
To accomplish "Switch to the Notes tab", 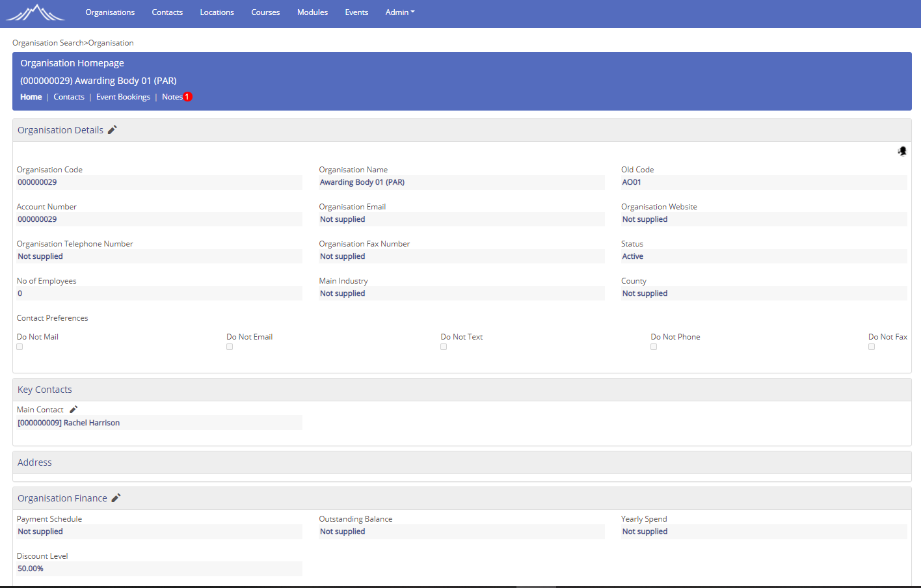I will 172,96.
